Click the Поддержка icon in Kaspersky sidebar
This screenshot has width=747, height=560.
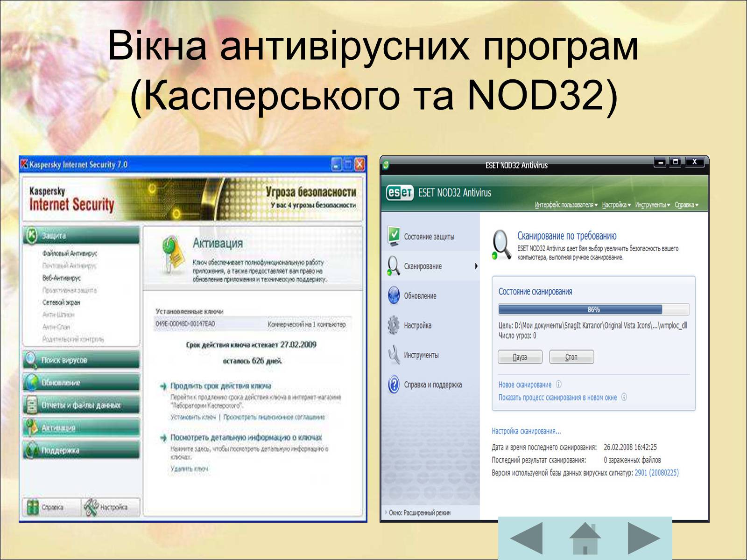tap(31, 450)
